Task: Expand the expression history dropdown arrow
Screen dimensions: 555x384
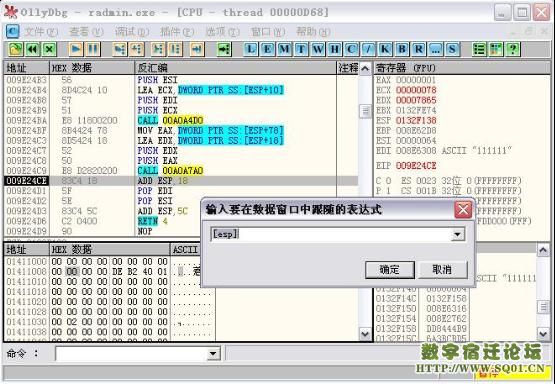Action: click(458, 234)
